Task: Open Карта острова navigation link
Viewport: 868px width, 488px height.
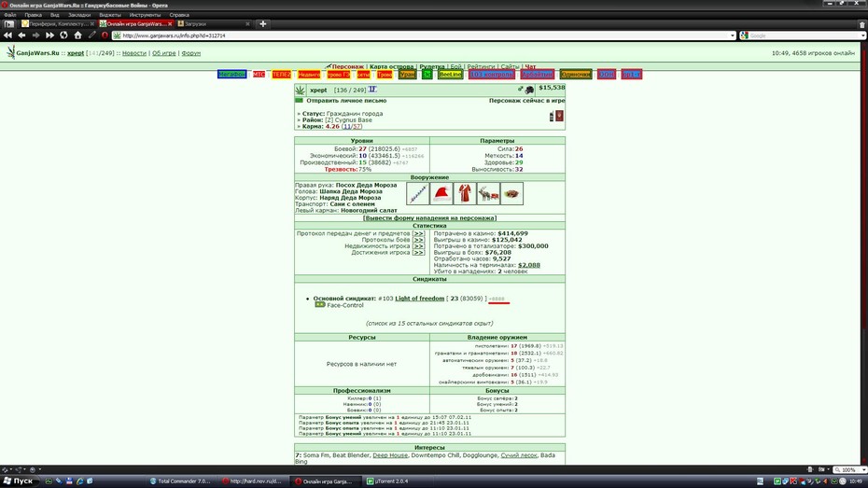Action: tap(391, 66)
